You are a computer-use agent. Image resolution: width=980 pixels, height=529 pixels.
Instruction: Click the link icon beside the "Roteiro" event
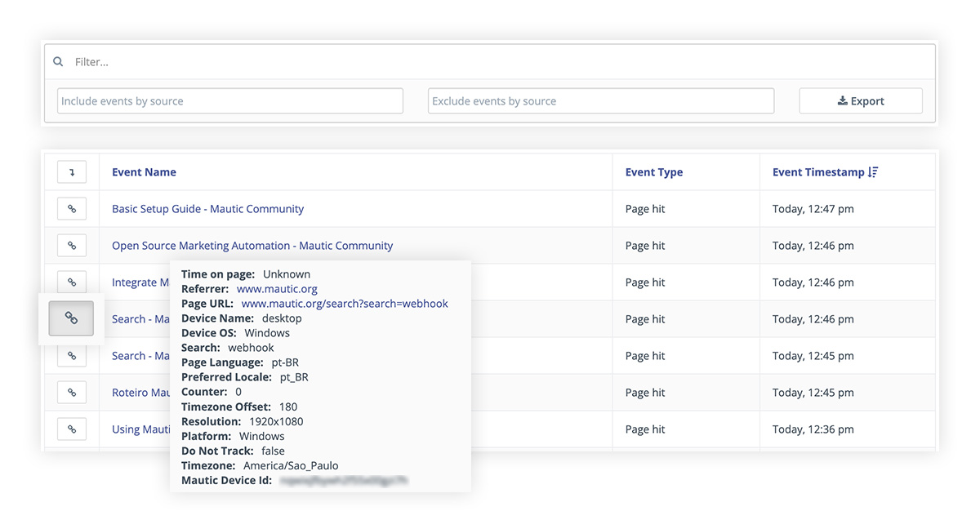coord(71,392)
